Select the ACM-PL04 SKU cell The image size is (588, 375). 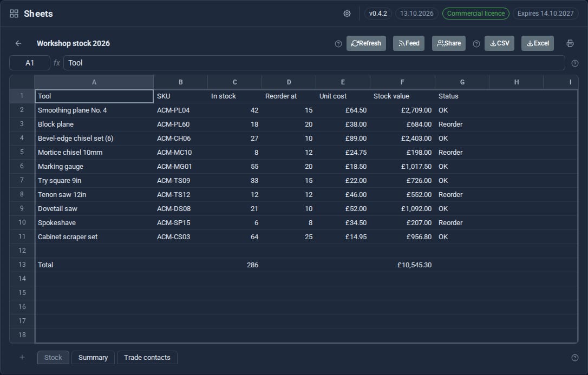coord(181,110)
